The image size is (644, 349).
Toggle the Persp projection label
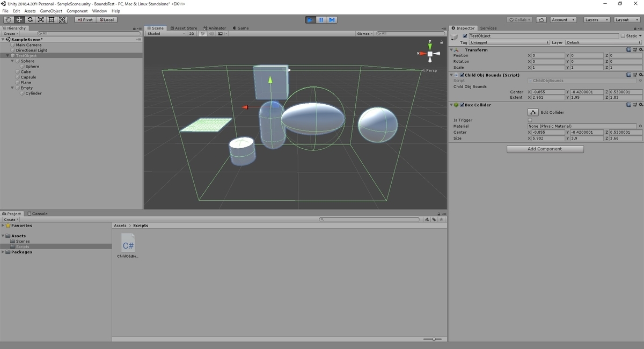click(431, 70)
